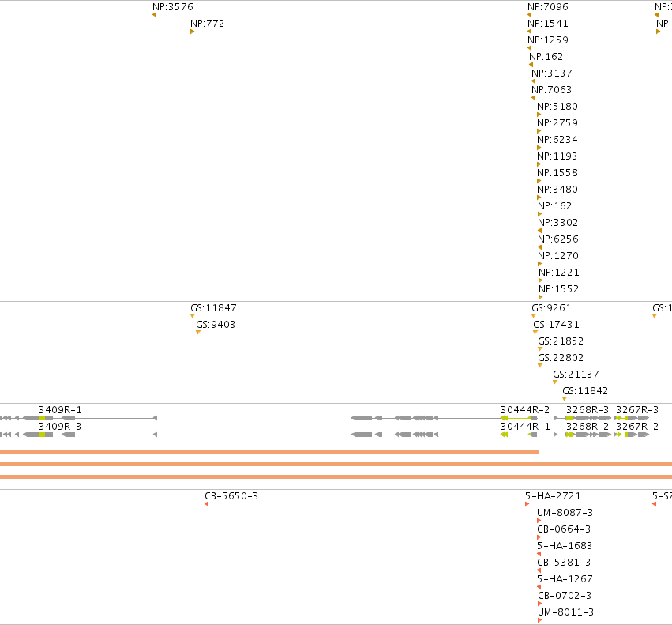Click feature label NP:3480

[x=557, y=190]
